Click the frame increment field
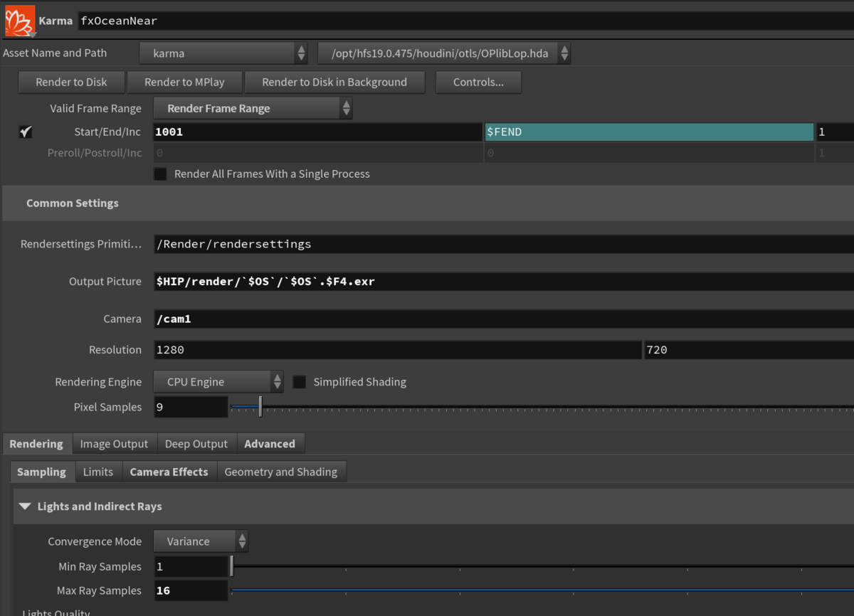 click(x=835, y=132)
